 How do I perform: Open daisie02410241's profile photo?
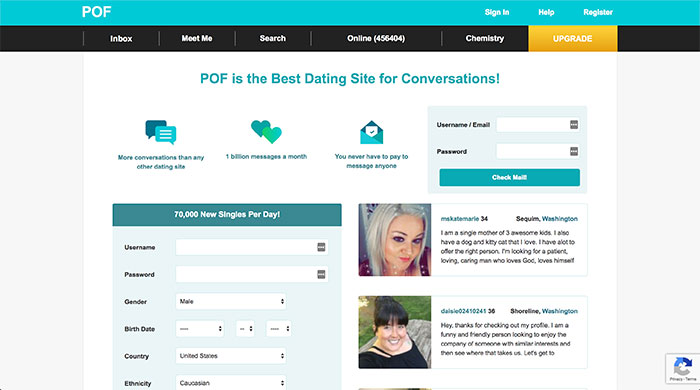tap(395, 332)
